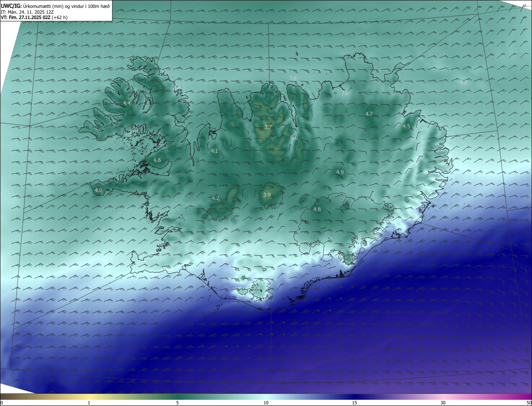
Task: Click the valid time line 'VT: Fim. 27.11.2025 02Z (+62 h)'
Action: tap(34, 17)
